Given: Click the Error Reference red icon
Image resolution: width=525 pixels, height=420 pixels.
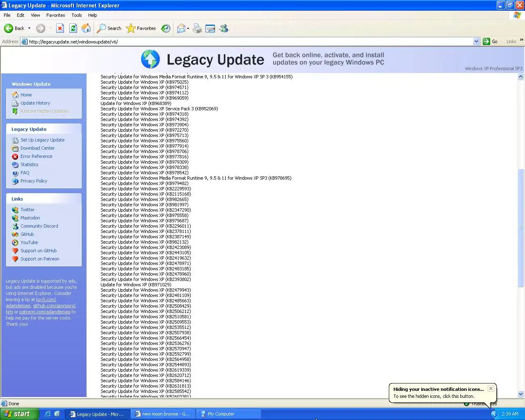Looking at the screenshot, I should pyautogui.click(x=15, y=156).
